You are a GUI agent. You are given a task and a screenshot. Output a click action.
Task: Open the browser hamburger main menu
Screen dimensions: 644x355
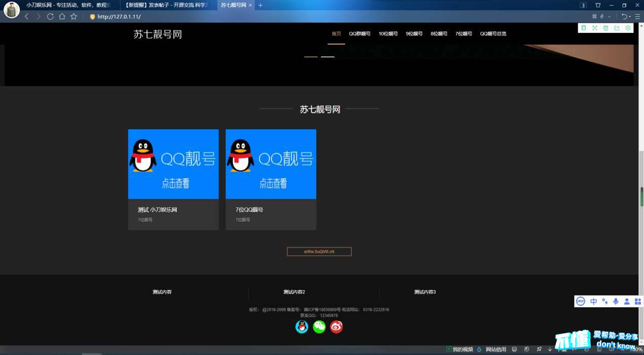coord(637,17)
